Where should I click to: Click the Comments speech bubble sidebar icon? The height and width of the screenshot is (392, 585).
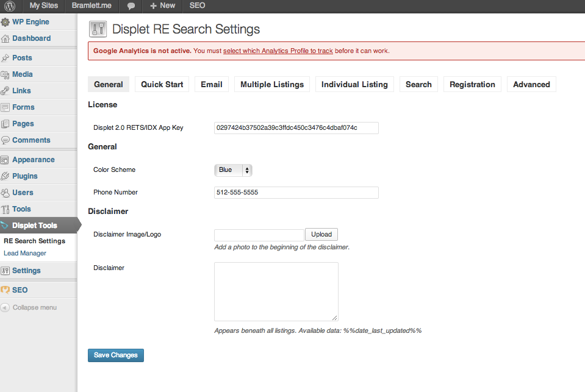5,140
